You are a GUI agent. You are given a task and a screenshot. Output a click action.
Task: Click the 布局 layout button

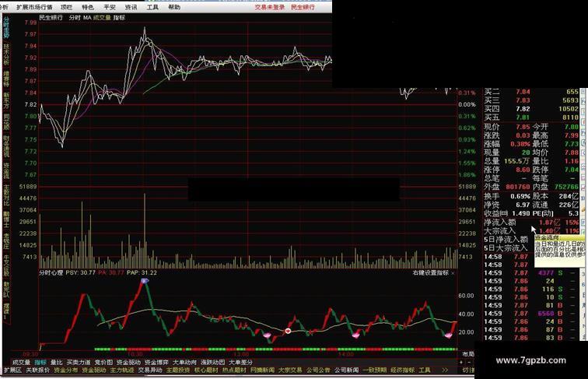[x=467, y=354]
